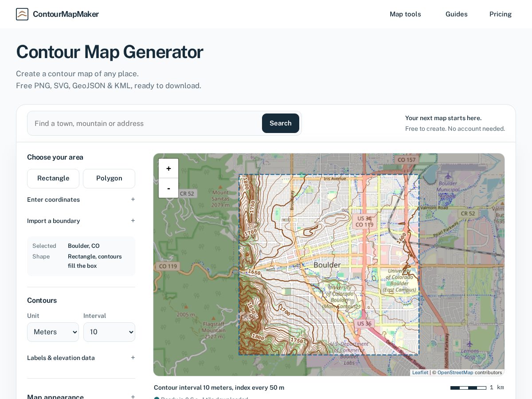Screen dimensions: 532x399
Task: Select the Polygon area shape
Action: [109, 178]
